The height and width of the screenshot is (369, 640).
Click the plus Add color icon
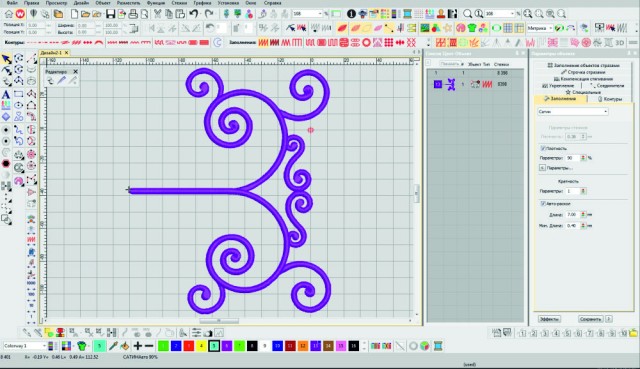[x=138, y=346]
